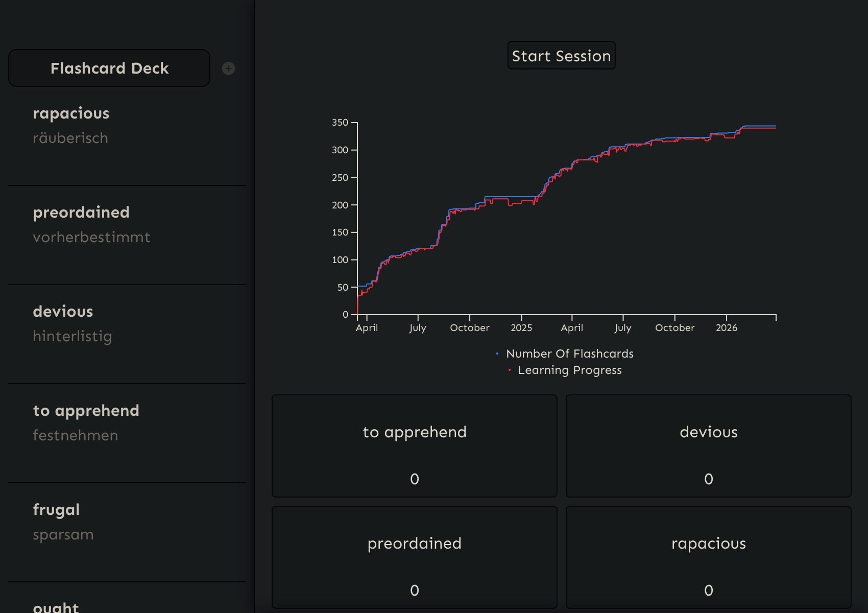Open the devious card tile
Image resolution: width=868 pixels, height=613 pixels.
click(x=709, y=446)
